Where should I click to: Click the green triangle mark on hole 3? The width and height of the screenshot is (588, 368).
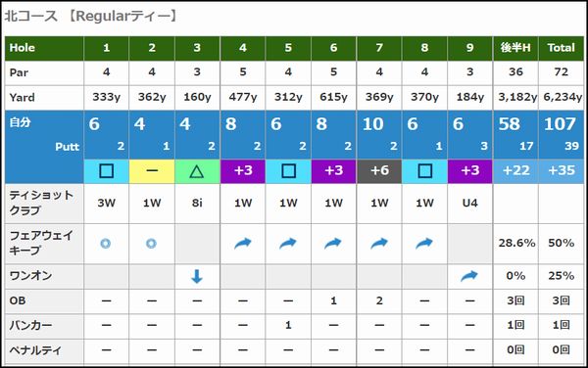197,171
